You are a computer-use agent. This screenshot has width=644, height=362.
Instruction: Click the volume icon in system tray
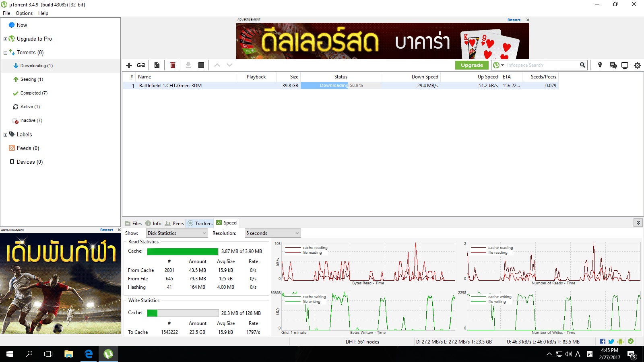click(x=568, y=354)
